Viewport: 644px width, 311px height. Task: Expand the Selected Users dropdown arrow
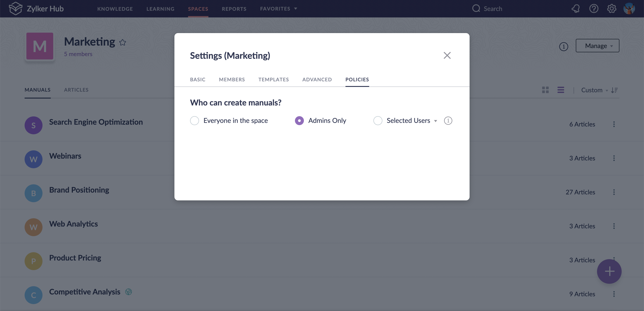click(436, 121)
